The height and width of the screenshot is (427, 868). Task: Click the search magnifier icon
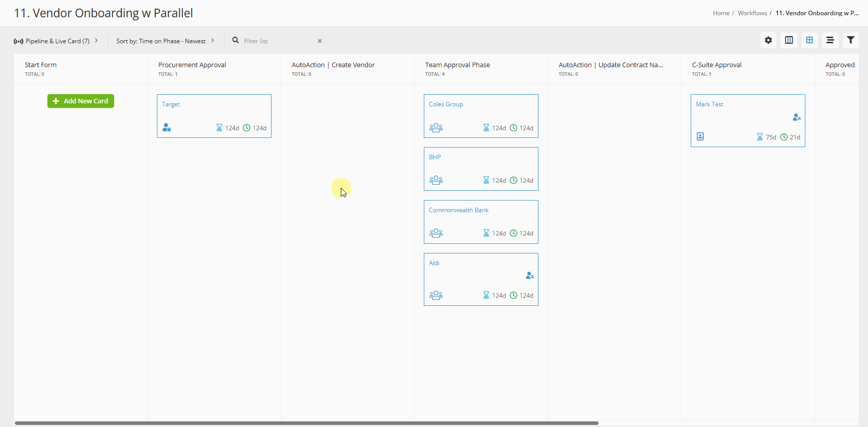point(236,40)
